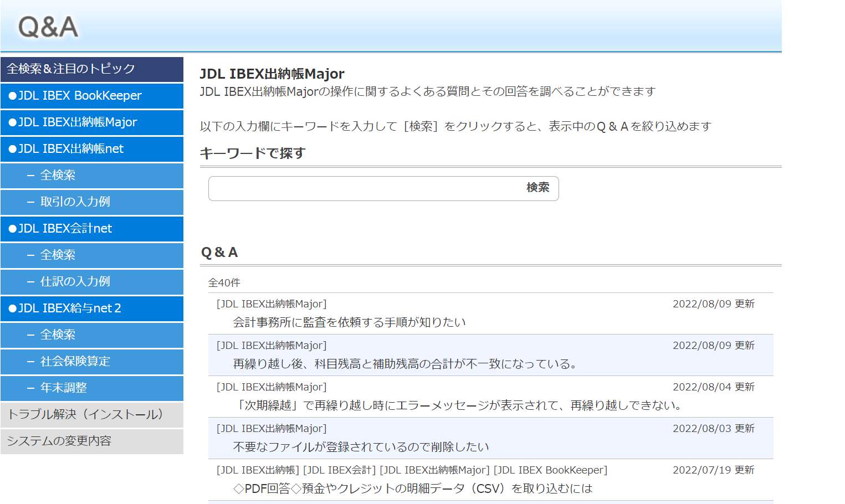
Task: Click the keyword search input field
Action: point(360,188)
